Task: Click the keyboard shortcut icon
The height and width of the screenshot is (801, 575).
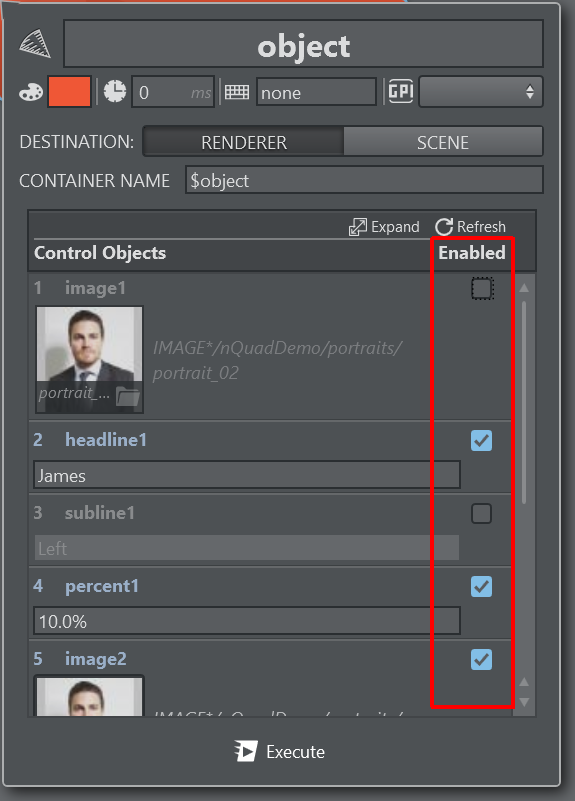Action: 237,92
